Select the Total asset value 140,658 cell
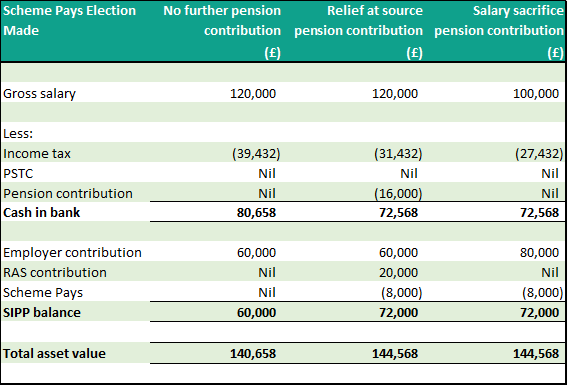This screenshot has width=568, height=386. (253, 353)
